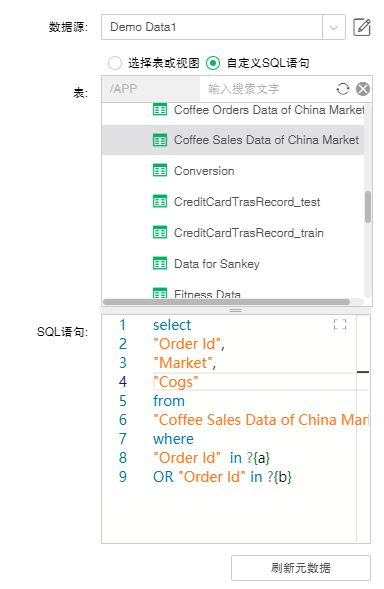384x589 pixels.
Task: Click the vertical scrollbar thumb of table list
Action: click(x=368, y=207)
